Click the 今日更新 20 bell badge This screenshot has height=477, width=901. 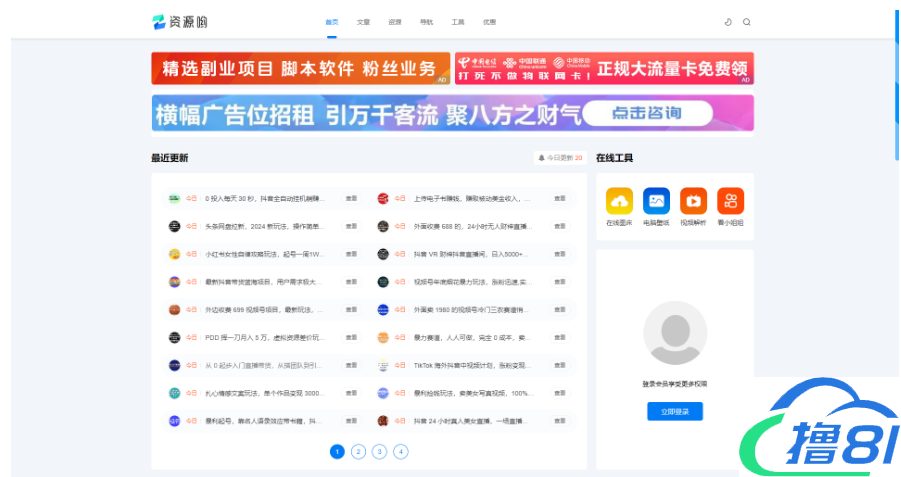pos(560,158)
